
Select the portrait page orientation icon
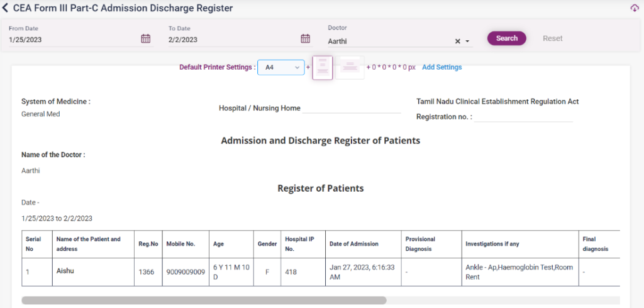click(x=322, y=67)
